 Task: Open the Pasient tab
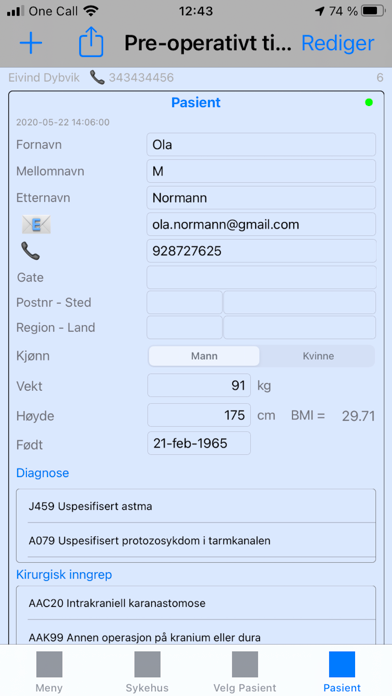point(342,672)
